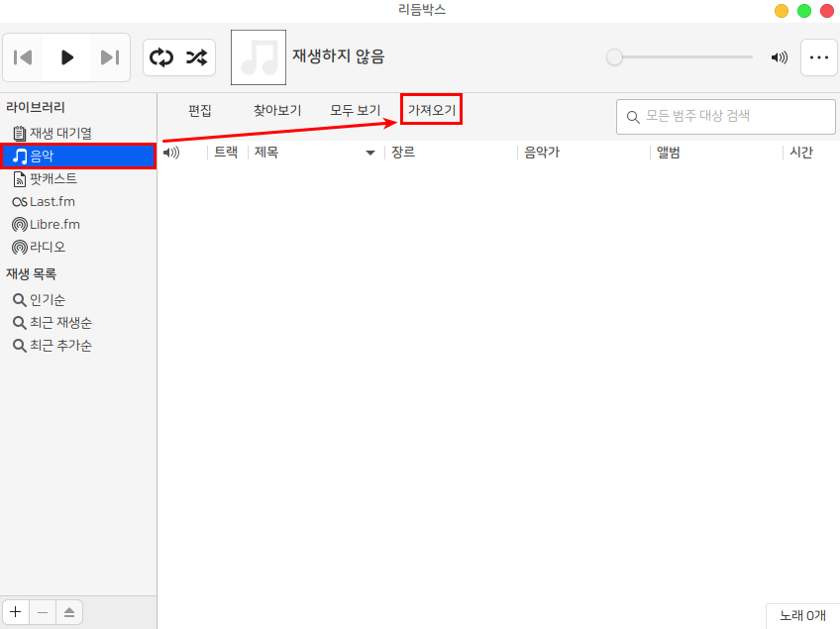
Task: Open Last.fm in the sidebar
Action: 52,201
